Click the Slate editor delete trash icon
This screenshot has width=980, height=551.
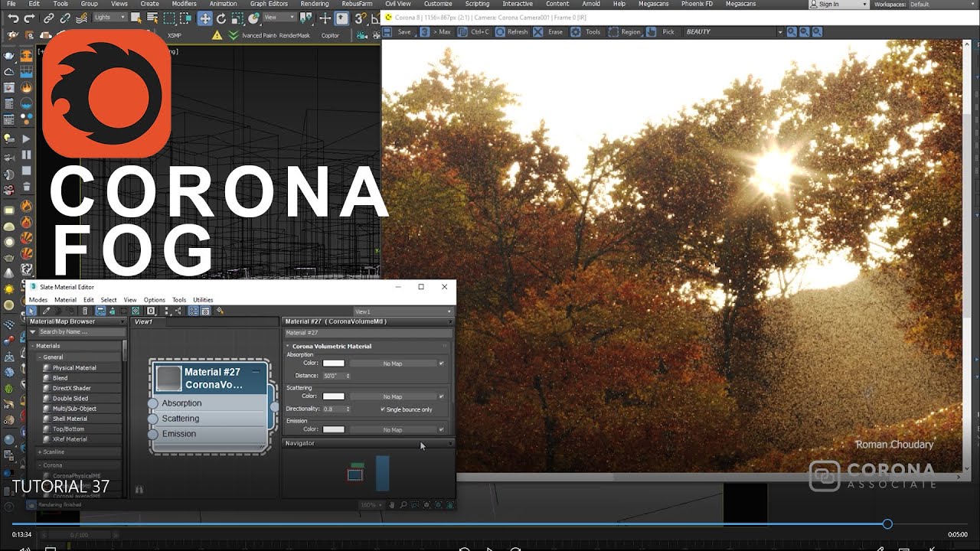[85, 311]
